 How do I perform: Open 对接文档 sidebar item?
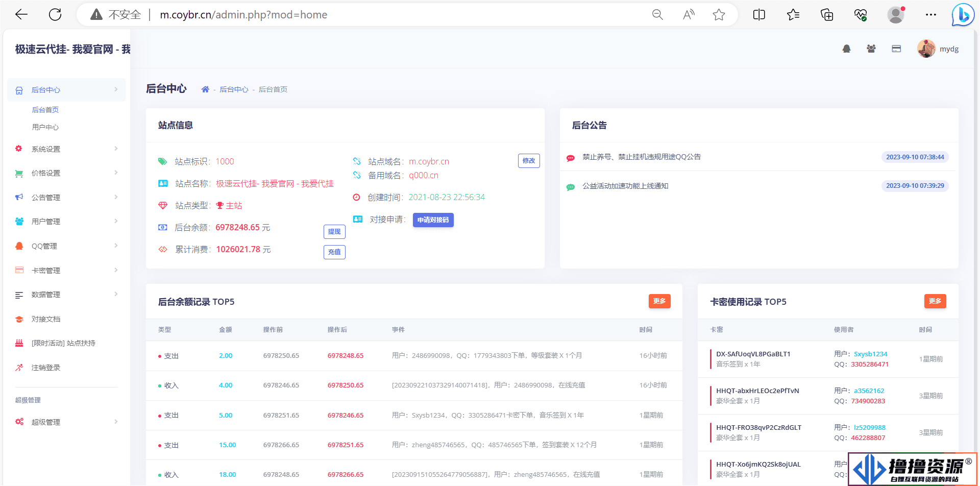pos(46,319)
